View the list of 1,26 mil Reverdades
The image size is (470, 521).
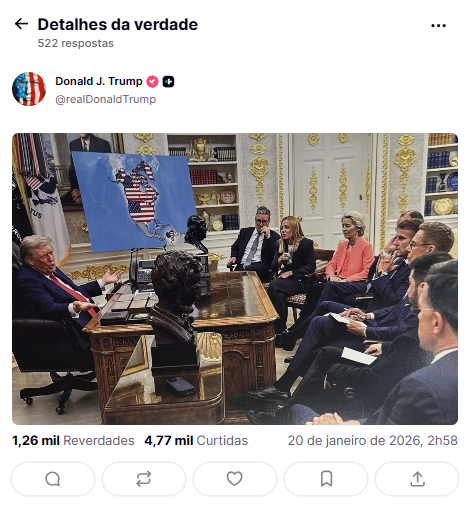pyautogui.click(x=73, y=441)
